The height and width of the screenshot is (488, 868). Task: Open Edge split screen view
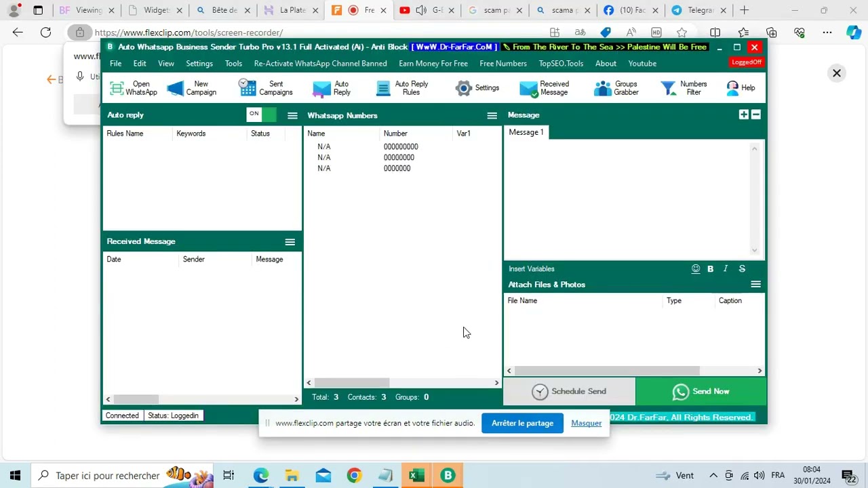pos(715,33)
